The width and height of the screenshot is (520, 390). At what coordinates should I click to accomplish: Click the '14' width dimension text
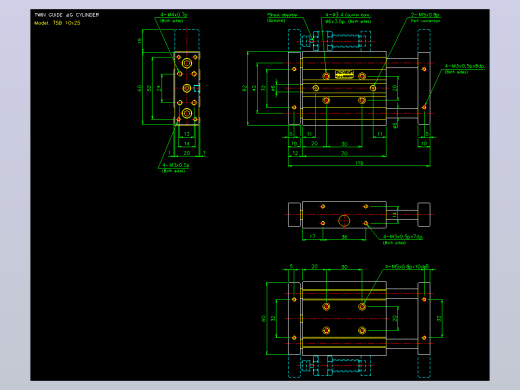click(187, 144)
